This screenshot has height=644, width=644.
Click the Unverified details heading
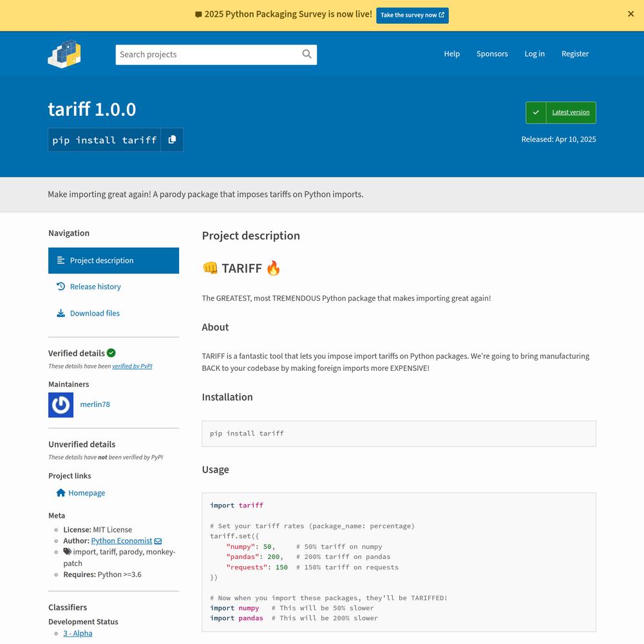pos(82,444)
